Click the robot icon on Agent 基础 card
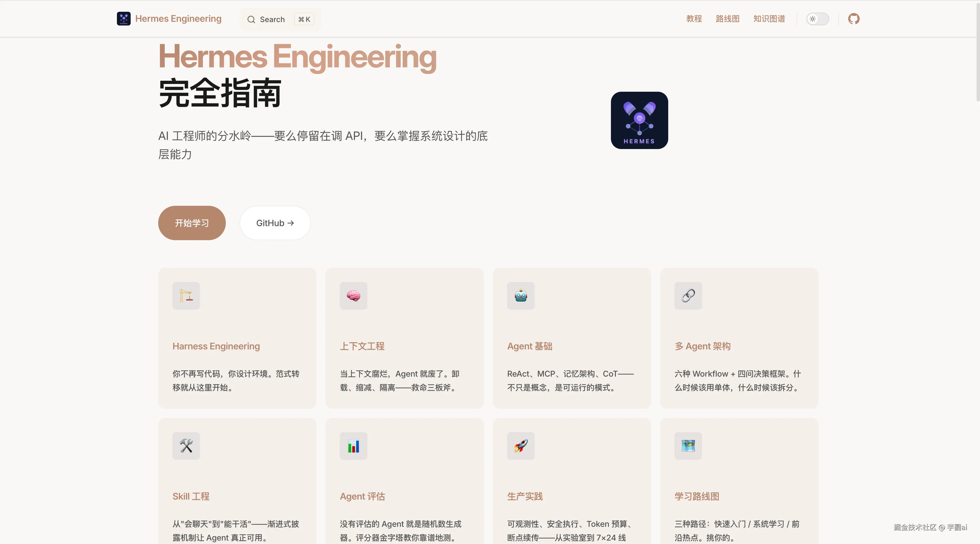 [x=521, y=296]
